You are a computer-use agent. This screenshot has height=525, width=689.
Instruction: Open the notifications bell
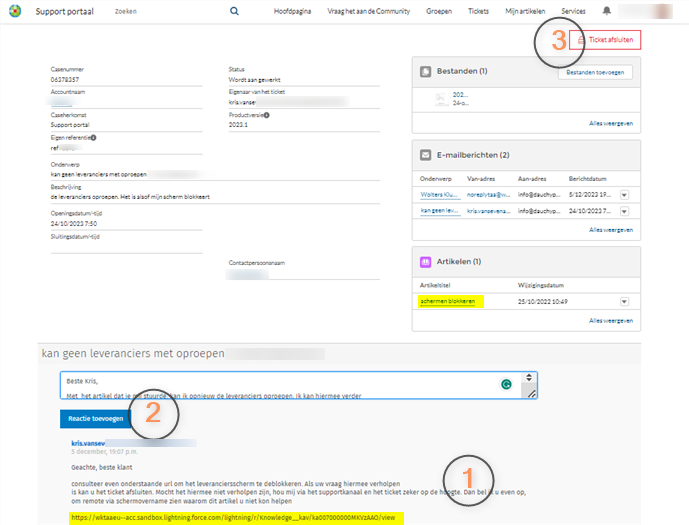coord(606,11)
